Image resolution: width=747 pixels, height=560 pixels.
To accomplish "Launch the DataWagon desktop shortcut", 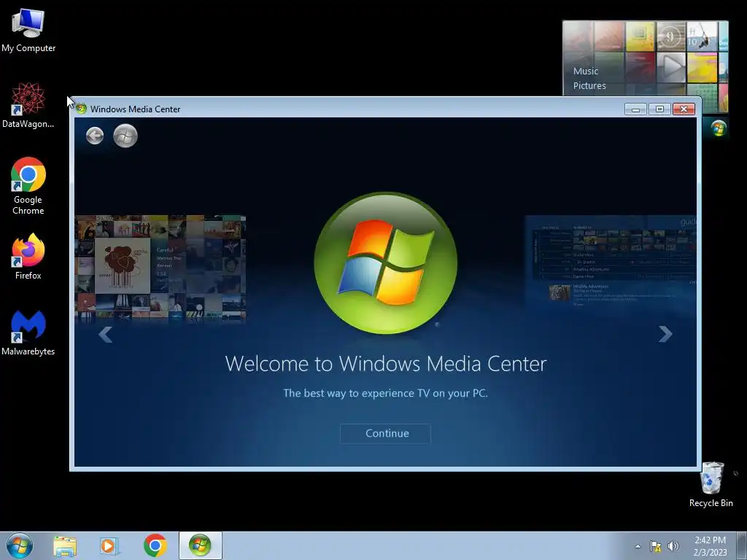I will [x=28, y=105].
